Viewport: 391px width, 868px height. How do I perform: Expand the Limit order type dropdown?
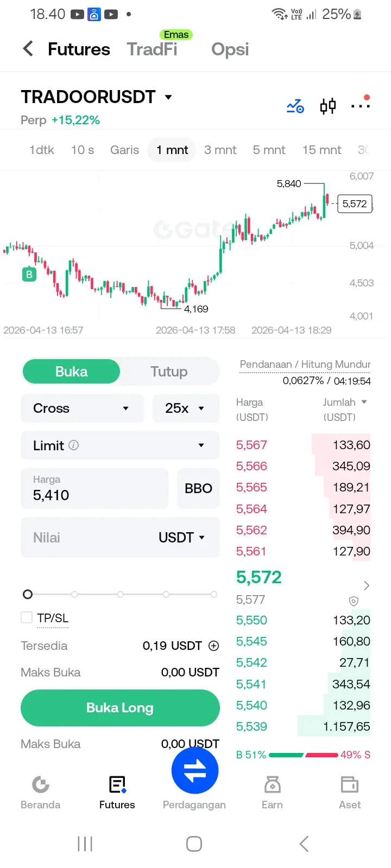point(120,445)
